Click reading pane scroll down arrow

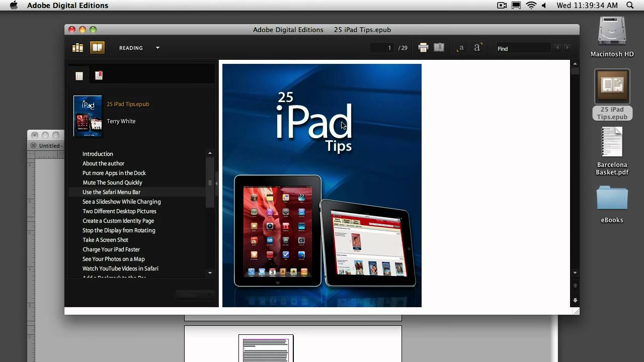(x=575, y=273)
